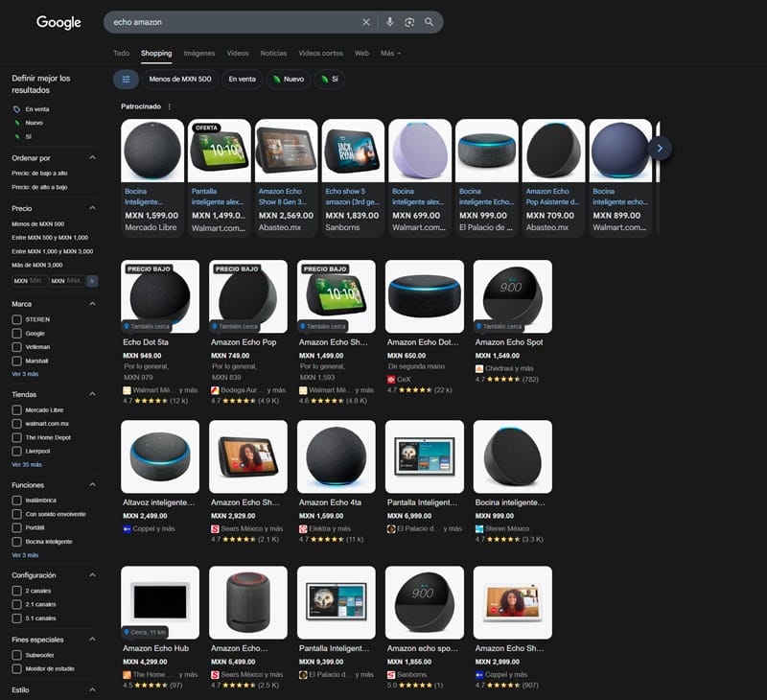Viewport: 767px width, 700px height.
Task: Sort by 'Precio: de bajo a alto'
Action: [39, 174]
